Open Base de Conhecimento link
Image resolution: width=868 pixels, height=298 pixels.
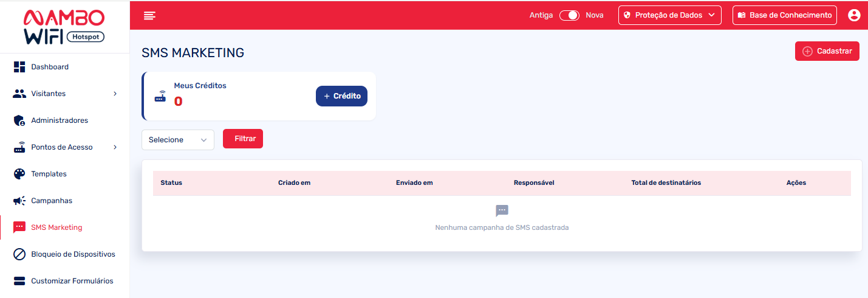pos(784,15)
